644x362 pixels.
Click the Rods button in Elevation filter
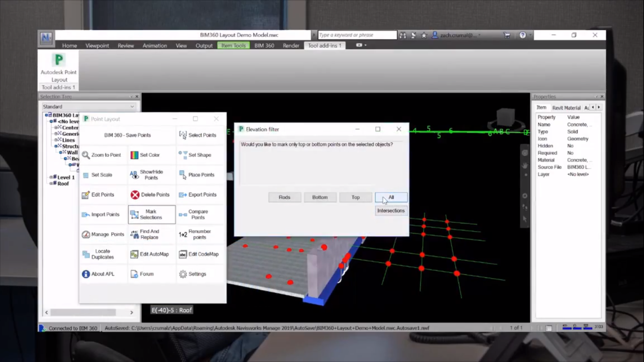pyautogui.click(x=285, y=197)
